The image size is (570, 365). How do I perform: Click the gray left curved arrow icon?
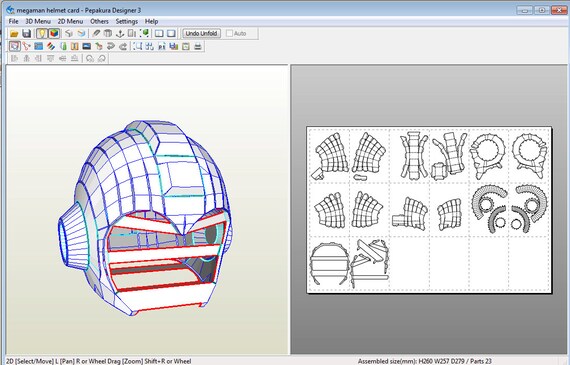111,46
